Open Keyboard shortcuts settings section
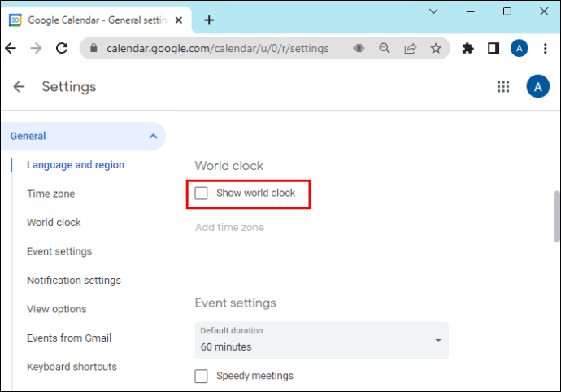 (x=72, y=367)
